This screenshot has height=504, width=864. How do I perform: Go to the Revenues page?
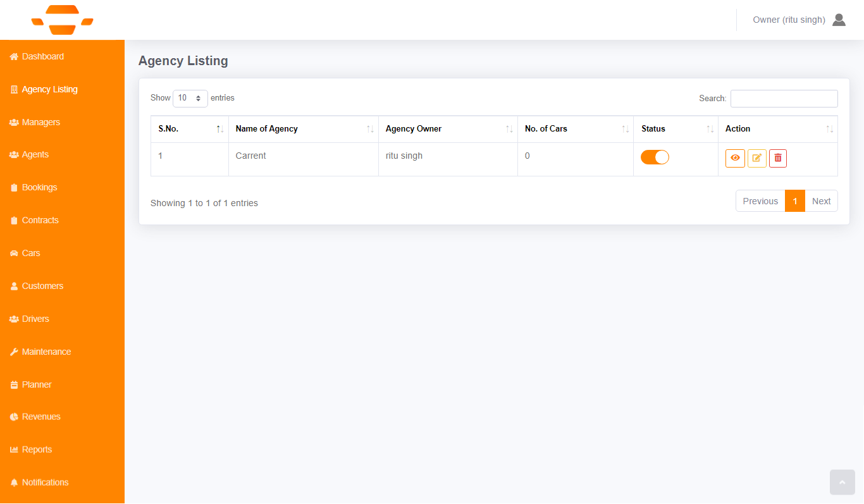pos(41,417)
